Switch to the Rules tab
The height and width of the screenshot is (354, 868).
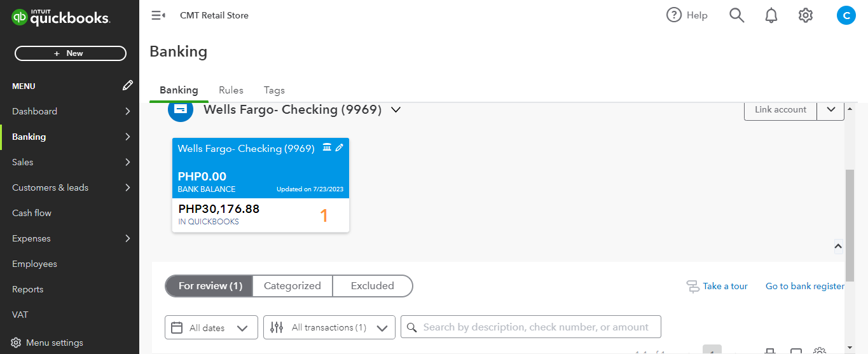click(231, 90)
